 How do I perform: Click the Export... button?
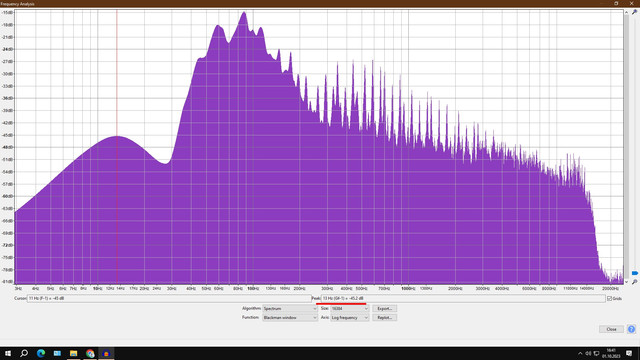click(384, 309)
